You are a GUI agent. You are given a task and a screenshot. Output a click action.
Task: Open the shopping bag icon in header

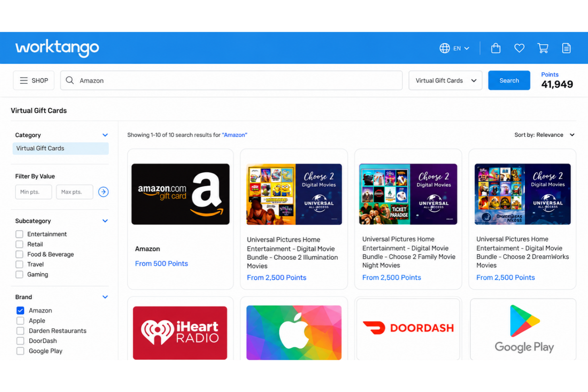pos(495,48)
